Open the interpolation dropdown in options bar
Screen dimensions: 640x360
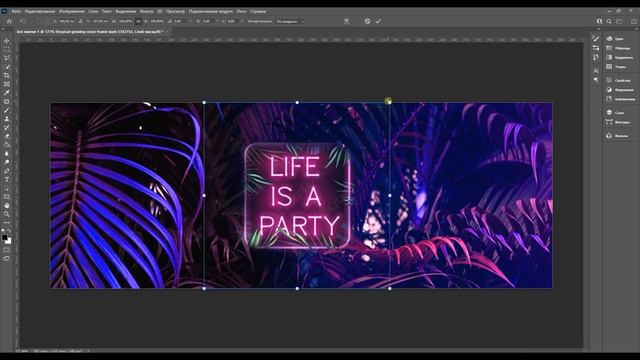click(x=290, y=21)
